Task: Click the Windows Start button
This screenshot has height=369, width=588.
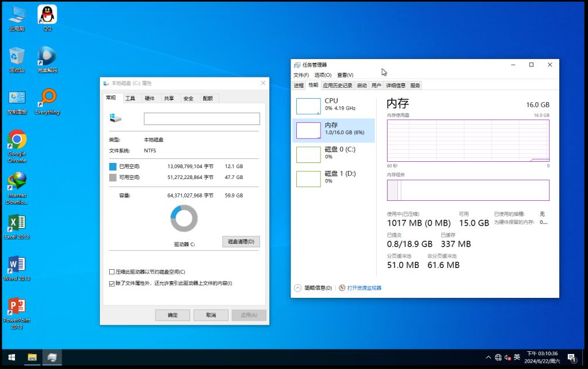Action: coord(11,358)
